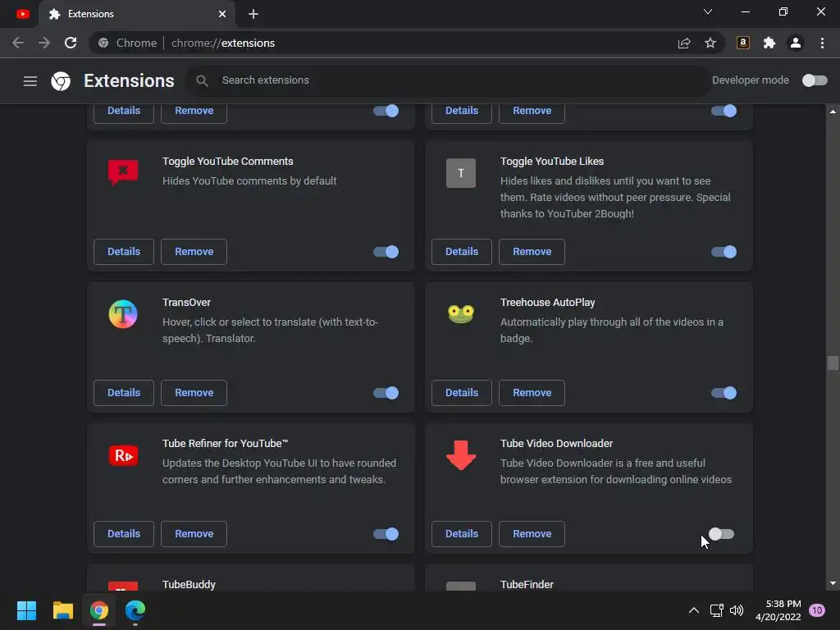This screenshot has width=840, height=630.
Task: Open Details for Toggle YouTube Likes
Action: point(462,252)
